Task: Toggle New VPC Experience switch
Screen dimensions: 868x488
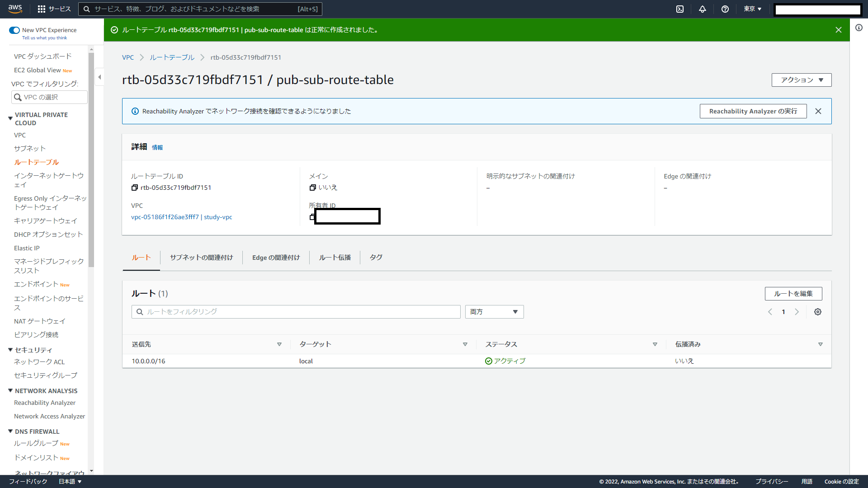Action: (x=14, y=30)
